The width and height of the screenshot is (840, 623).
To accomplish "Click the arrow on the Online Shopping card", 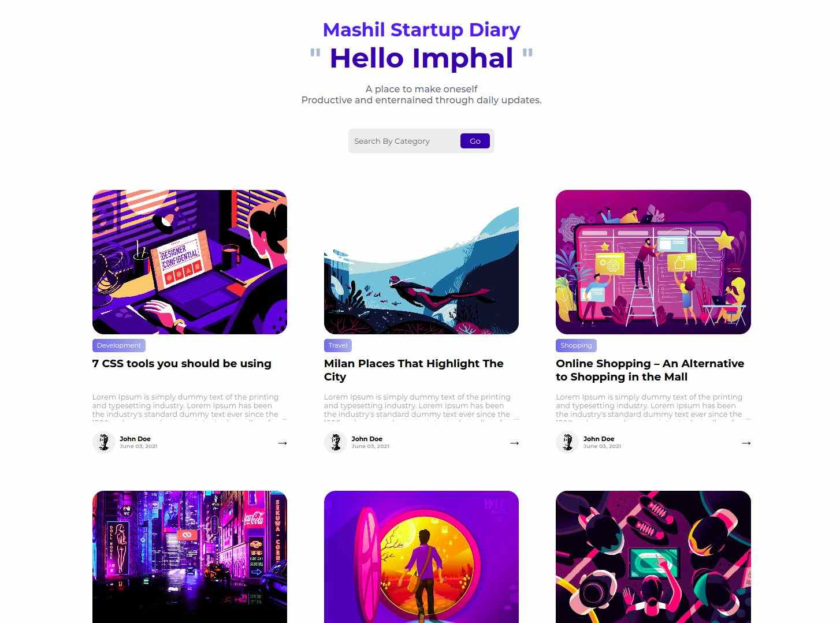I will coord(746,443).
